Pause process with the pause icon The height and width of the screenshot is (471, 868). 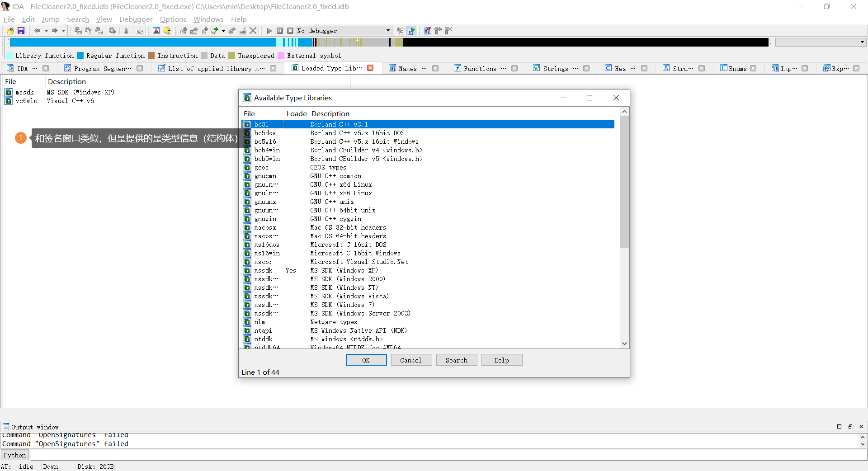click(x=280, y=31)
